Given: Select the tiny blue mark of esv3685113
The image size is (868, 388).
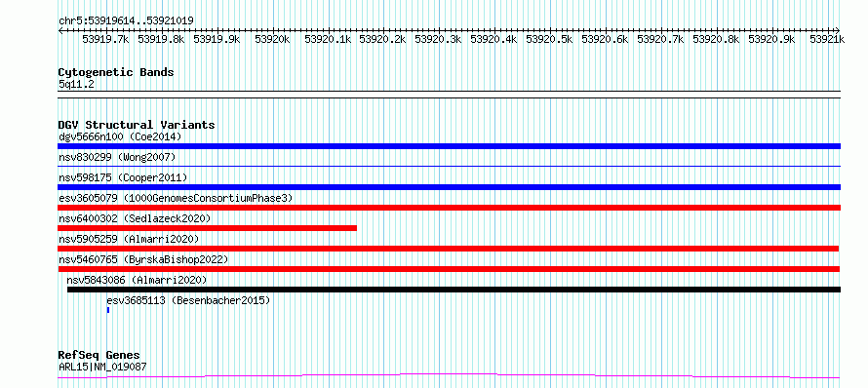Looking at the screenshot, I should 108,310.
